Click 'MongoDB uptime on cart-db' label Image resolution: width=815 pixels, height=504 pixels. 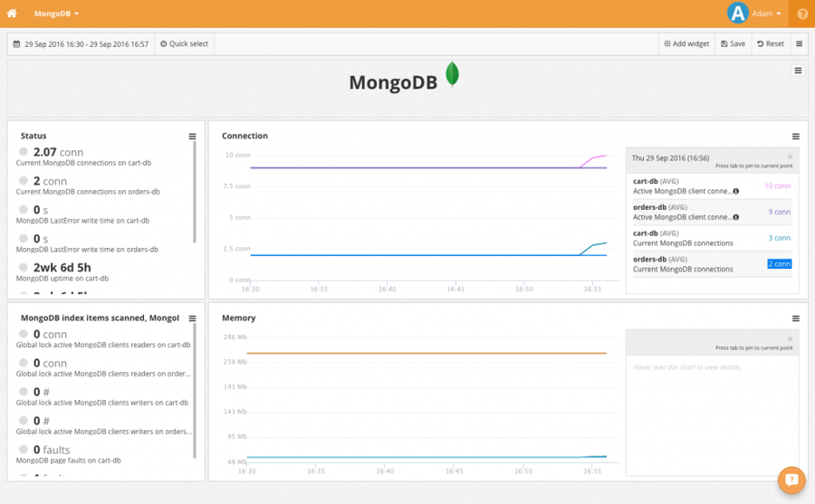[x=62, y=279]
